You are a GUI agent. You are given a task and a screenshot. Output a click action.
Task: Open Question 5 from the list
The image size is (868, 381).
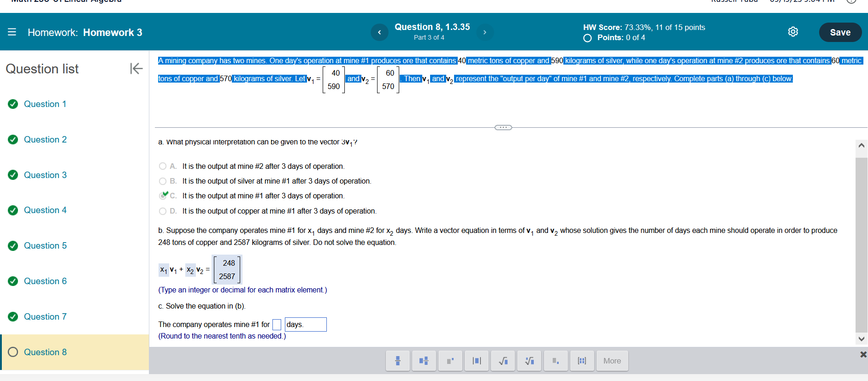click(45, 245)
